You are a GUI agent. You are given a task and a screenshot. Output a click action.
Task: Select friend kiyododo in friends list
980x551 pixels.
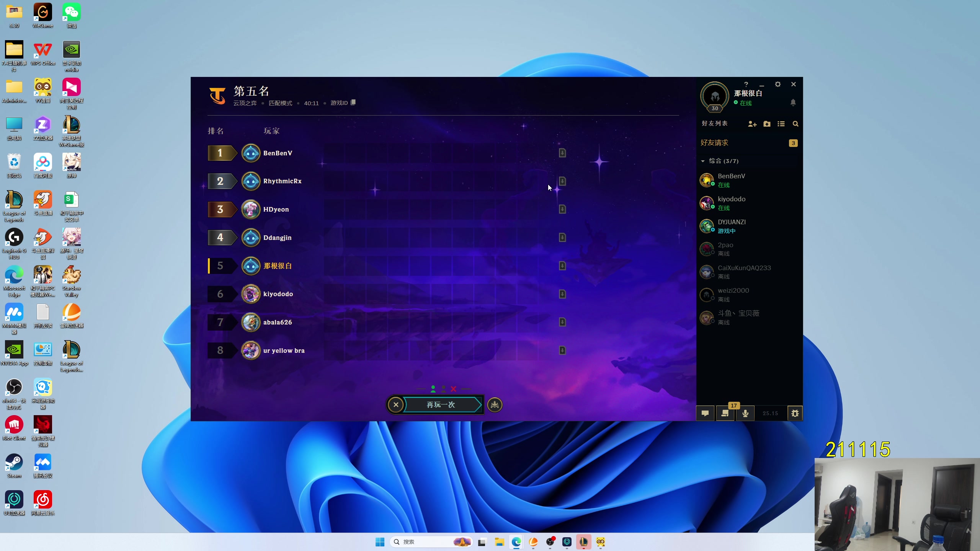pos(749,203)
